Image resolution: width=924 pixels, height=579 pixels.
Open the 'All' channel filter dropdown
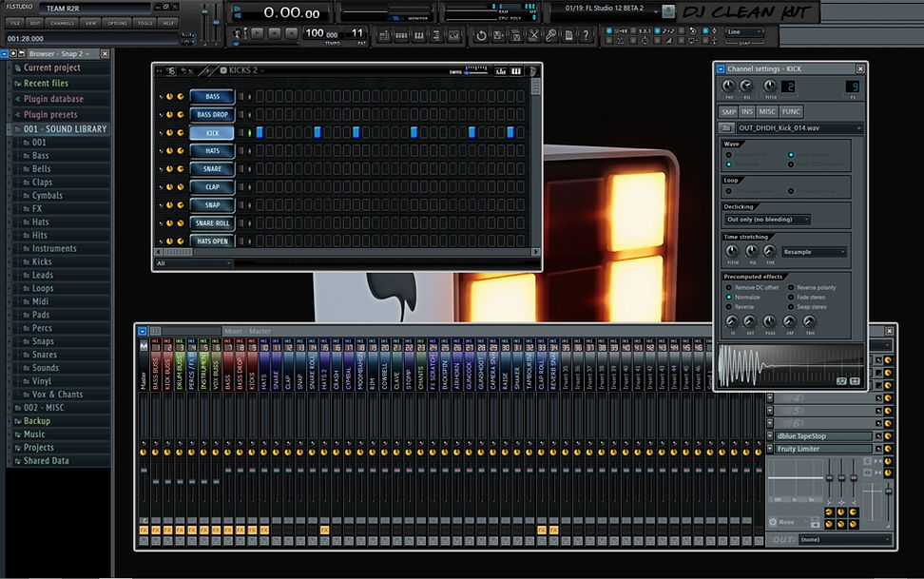click(193, 263)
